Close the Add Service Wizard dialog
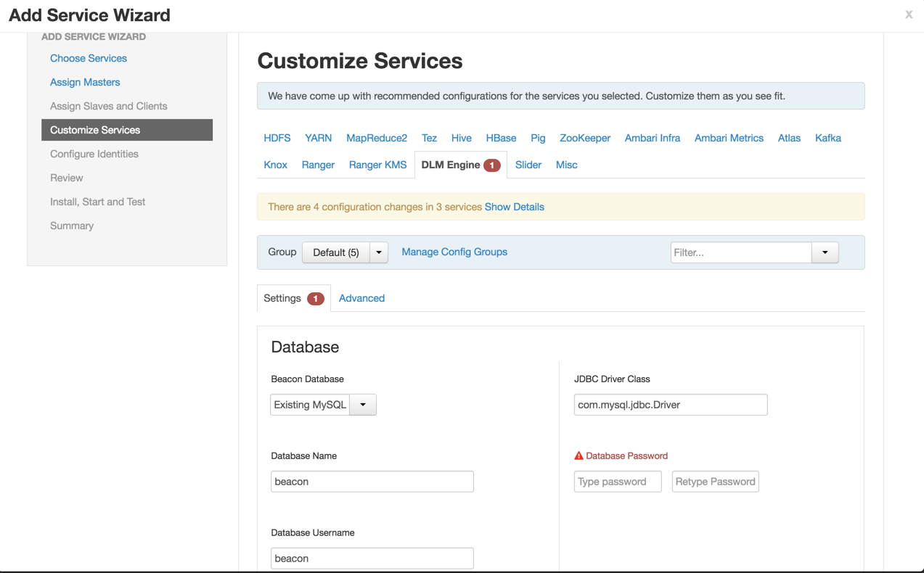 [x=908, y=15]
